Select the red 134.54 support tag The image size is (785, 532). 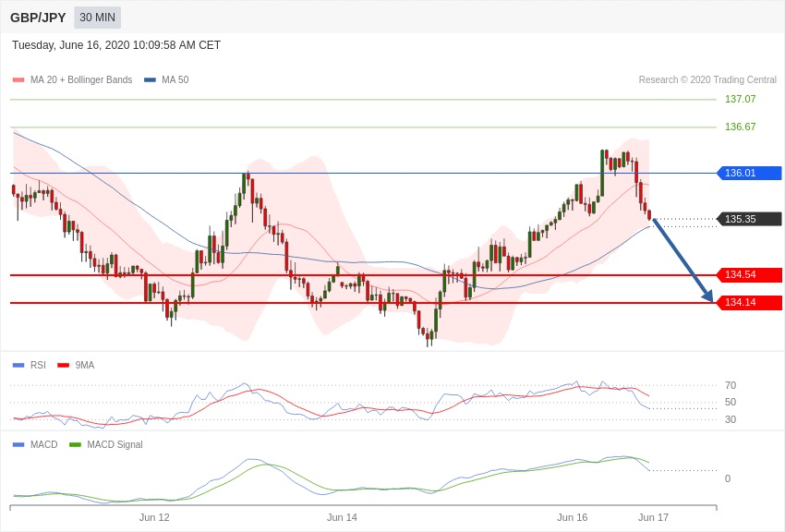click(750, 275)
